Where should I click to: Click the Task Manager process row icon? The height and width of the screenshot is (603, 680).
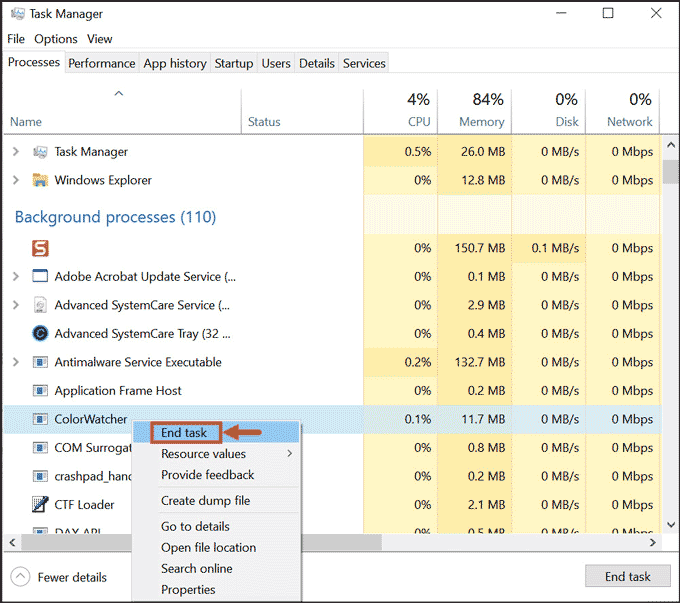pos(40,152)
